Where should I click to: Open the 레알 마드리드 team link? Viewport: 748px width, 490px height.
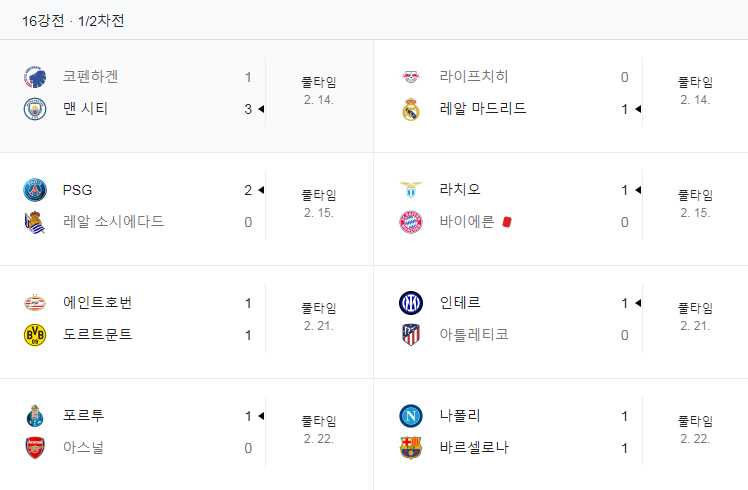point(482,109)
